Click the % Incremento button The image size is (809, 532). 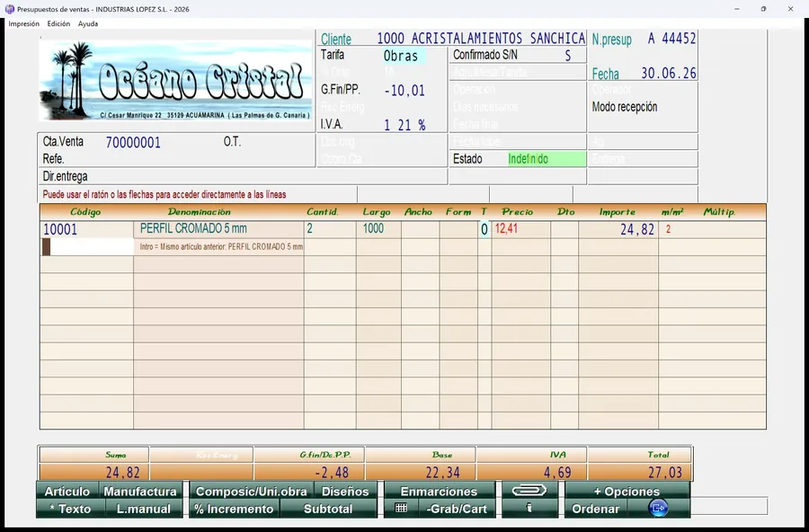pyautogui.click(x=235, y=509)
